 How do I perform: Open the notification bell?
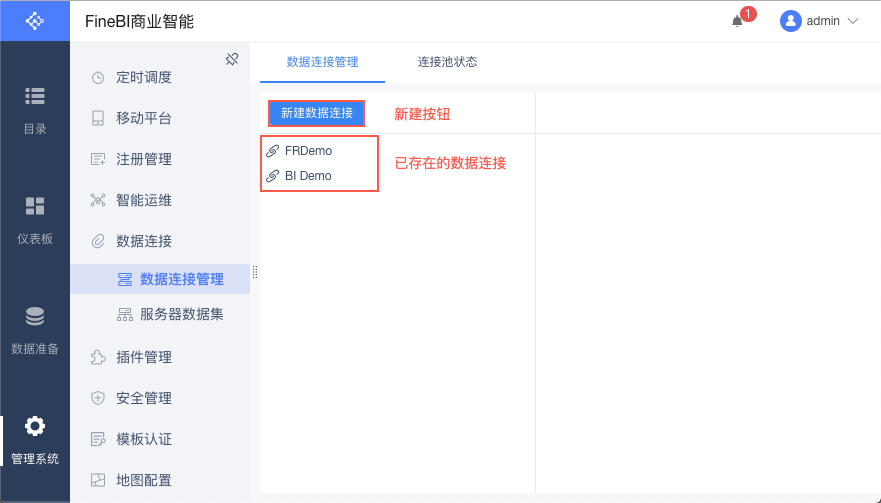pyautogui.click(x=738, y=21)
